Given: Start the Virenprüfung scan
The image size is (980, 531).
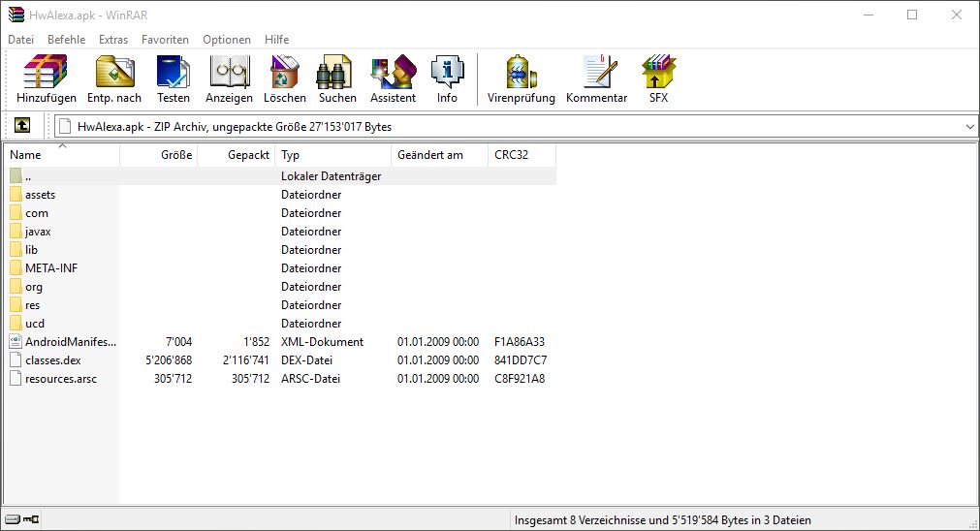Looking at the screenshot, I should pos(522,79).
